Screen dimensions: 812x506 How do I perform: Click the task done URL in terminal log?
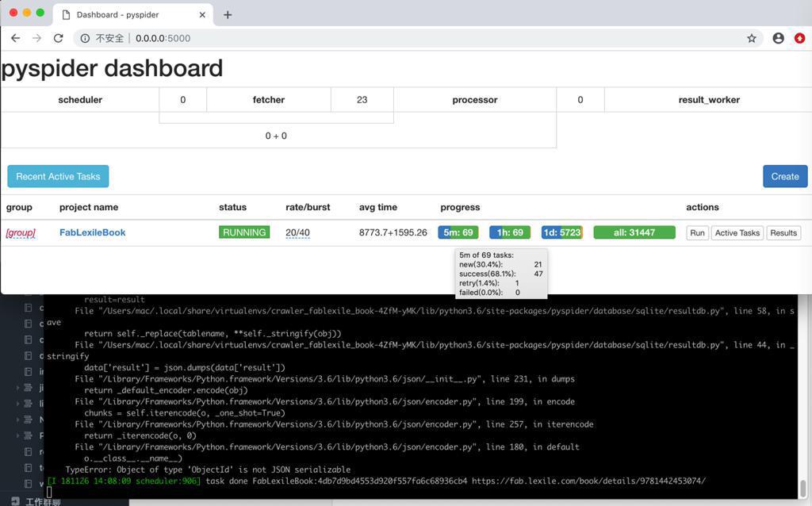coord(588,481)
